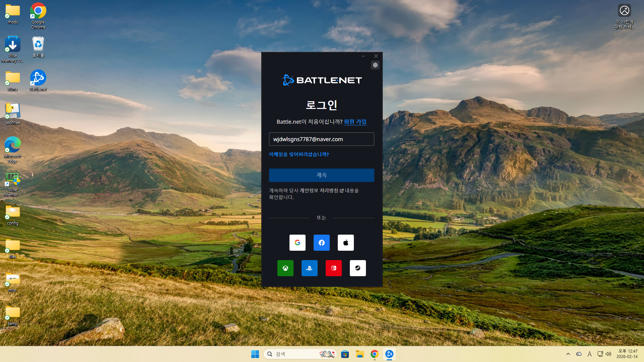Sign in with Xbox icon
The width and height of the screenshot is (644, 362).
[285, 268]
